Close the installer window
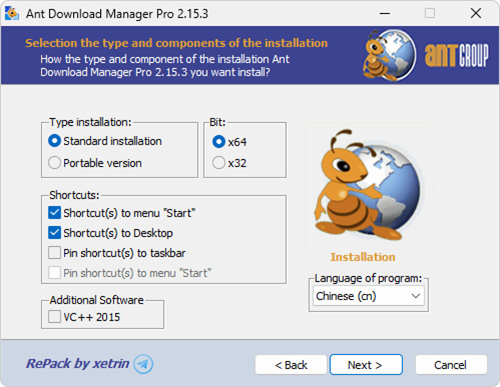This screenshot has width=500, height=387. [476, 14]
